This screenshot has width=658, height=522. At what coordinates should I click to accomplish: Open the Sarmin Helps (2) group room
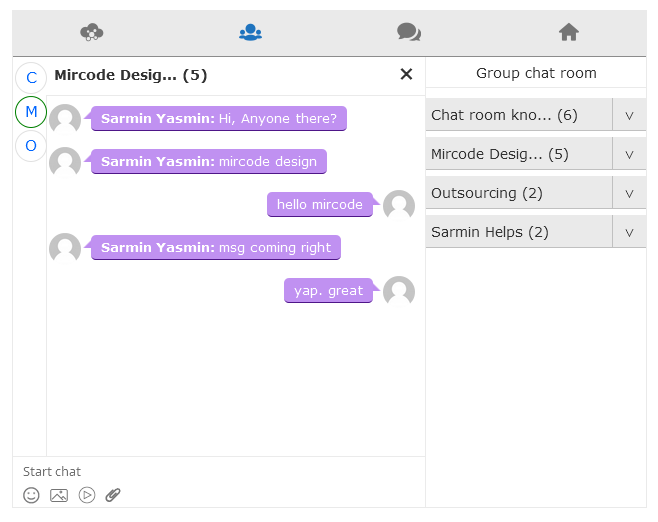coord(519,232)
